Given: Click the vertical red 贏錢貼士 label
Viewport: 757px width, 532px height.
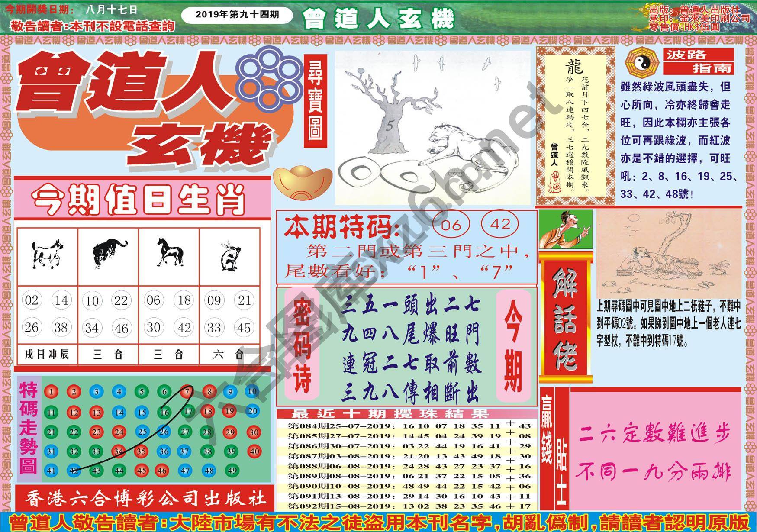Looking at the screenshot, I should 555,448.
